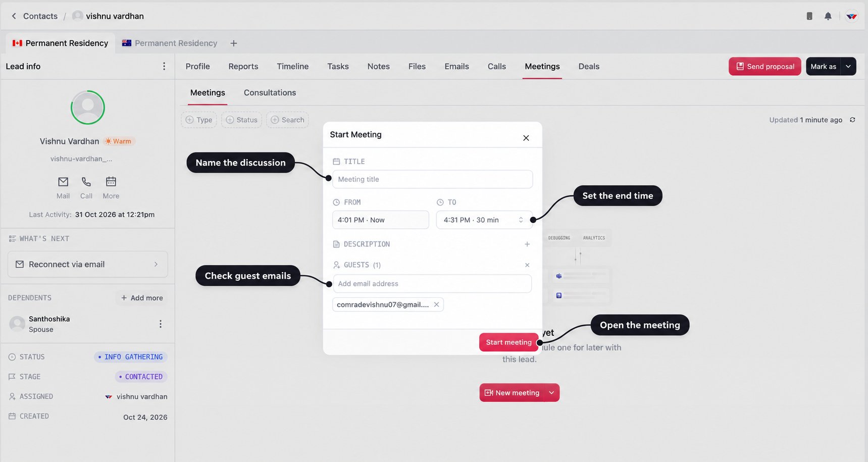Remove the comradevishnu07 guest email chip
Viewport: 868px width, 462px height.
pyautogui.click(x=436, y=304)
